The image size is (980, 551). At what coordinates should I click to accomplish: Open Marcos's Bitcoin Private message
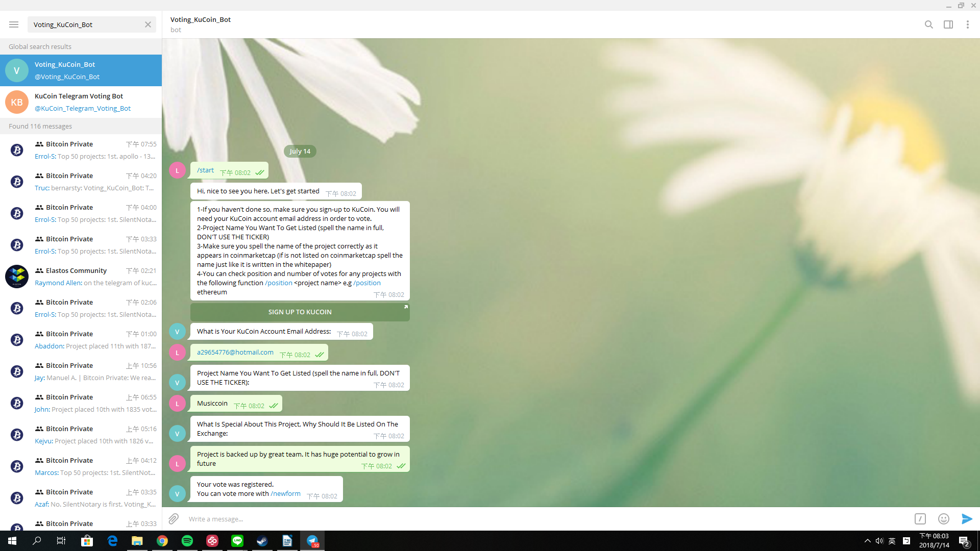(81, 466)
